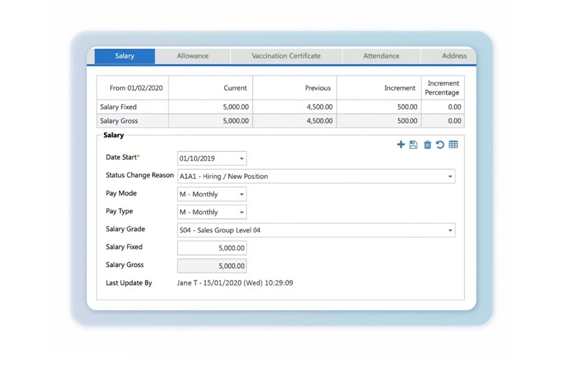
Task: Click the Salary Fixed input field
Action: 212,248
